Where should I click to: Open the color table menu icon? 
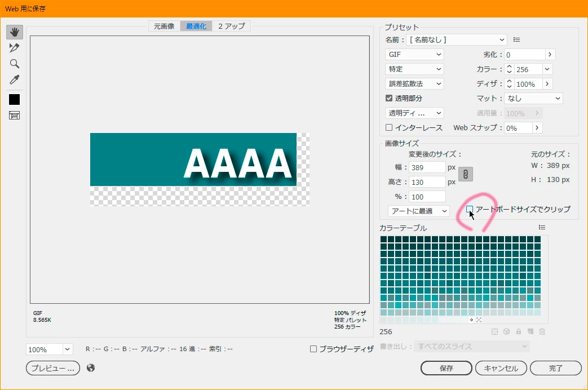pyautogui.click(x=542, y=227)
